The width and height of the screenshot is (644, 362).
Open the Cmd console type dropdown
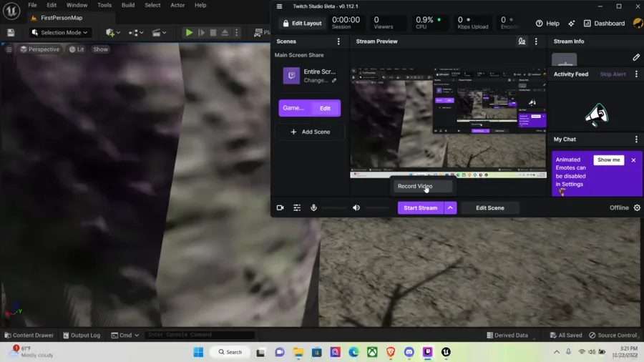click(125, 336)
